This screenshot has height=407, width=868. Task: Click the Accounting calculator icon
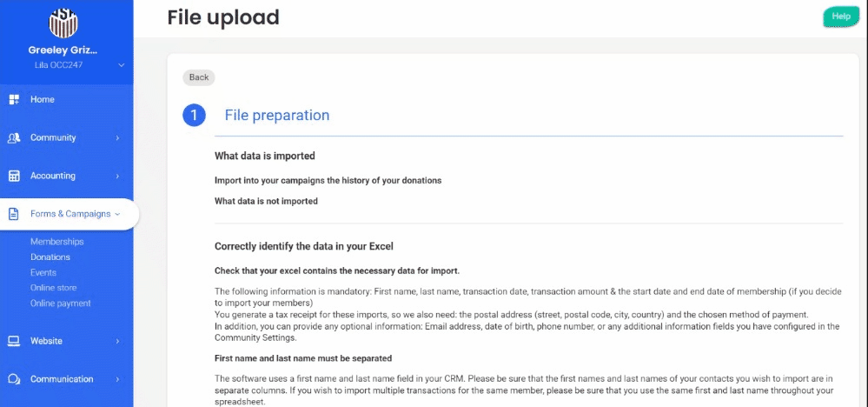click(x=14, y=177)
